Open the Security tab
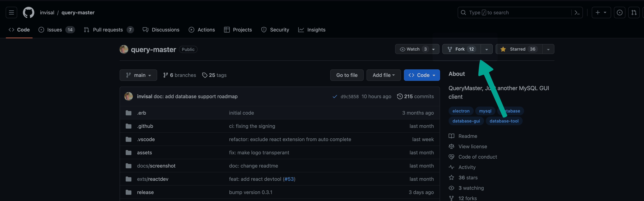 pyautogui.click(x=275, y=30)
